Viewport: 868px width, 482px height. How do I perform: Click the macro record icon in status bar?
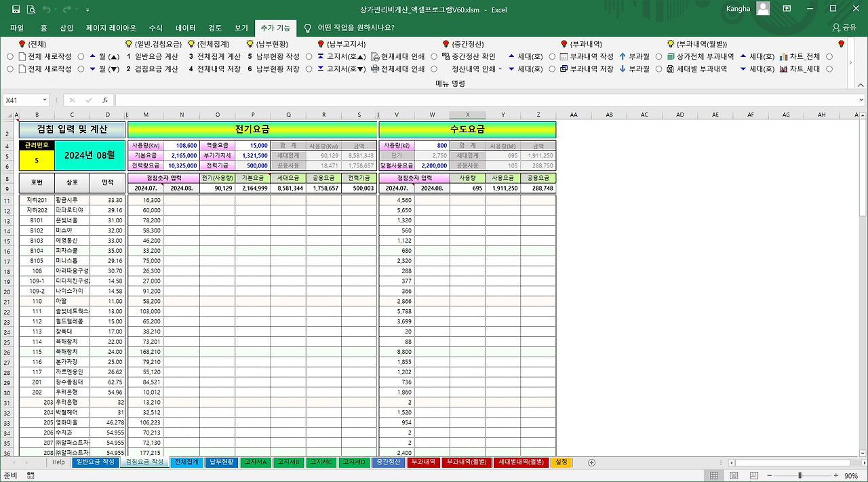pos(31,476)
